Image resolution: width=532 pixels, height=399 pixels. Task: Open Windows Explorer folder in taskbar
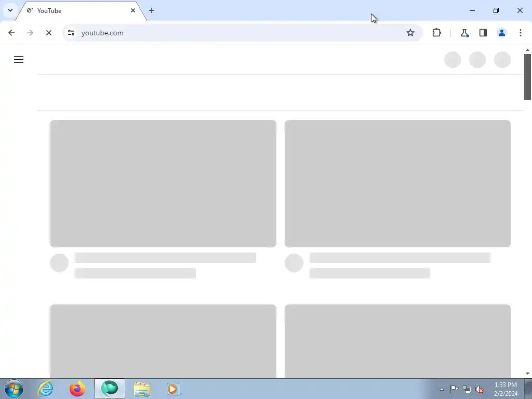click(142, 389)
